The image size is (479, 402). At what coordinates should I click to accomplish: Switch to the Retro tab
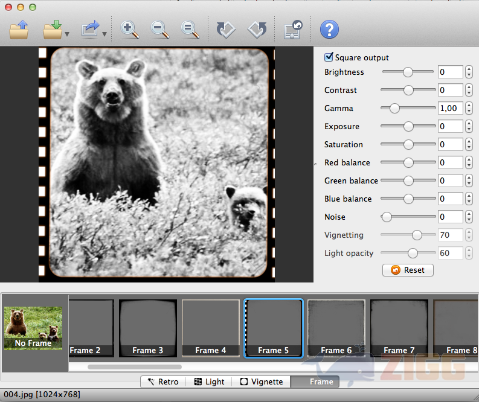coord(163,382)
